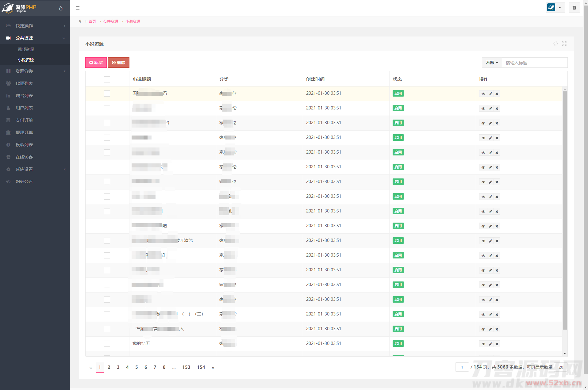588x390 pixels.
Task: Check the select-all checkbox in table header
Action: (x=107, y=79)
